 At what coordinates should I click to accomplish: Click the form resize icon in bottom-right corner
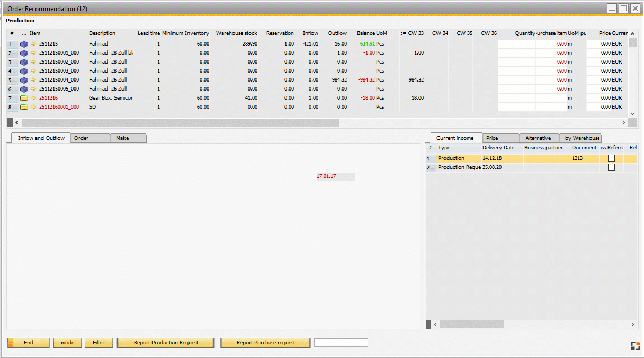pyautogui.click(x=636, y=345)
